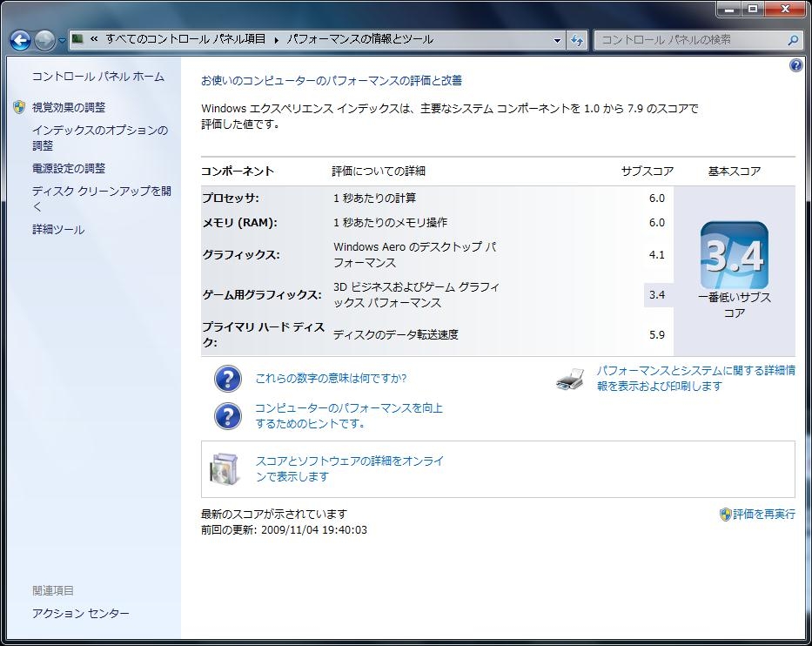Click the blue Back arrow button
The height and width of the screenshot is (646, 812).
coord(20,40)
